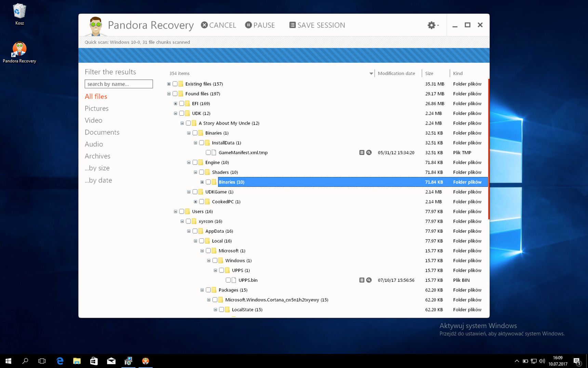Open Microsoft Store from taskbar
588x368 pixels.
[94, 361]
